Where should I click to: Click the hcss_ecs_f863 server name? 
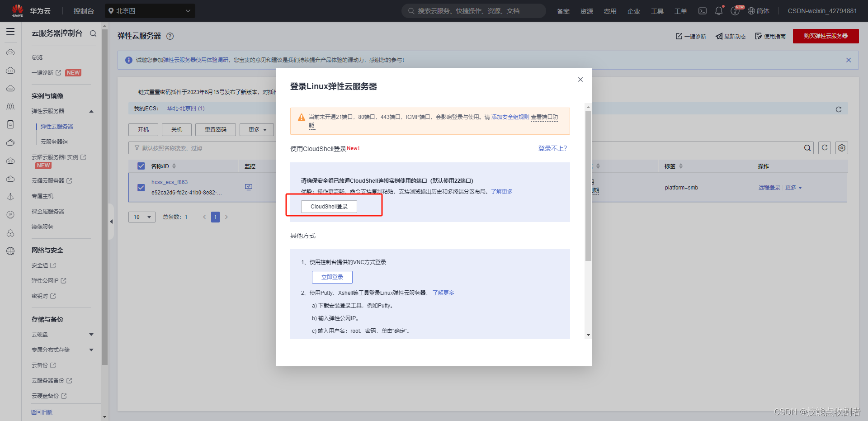(170, 182)
